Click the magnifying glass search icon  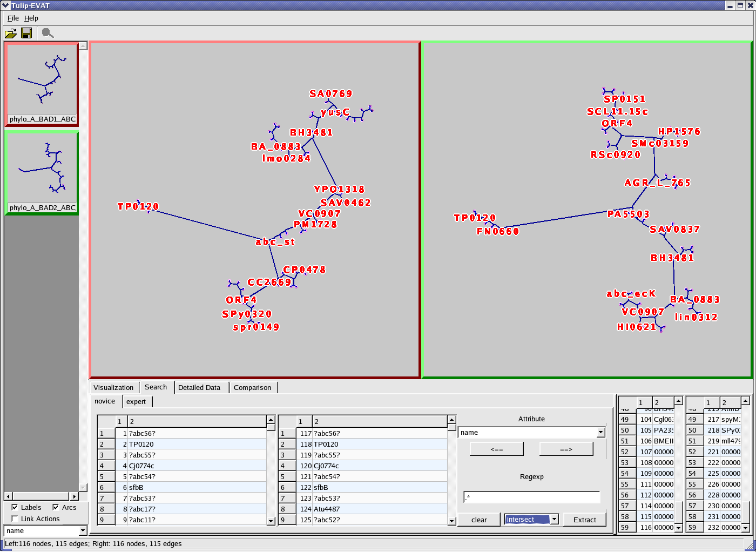pyautogui.click(x=48, y=33)
